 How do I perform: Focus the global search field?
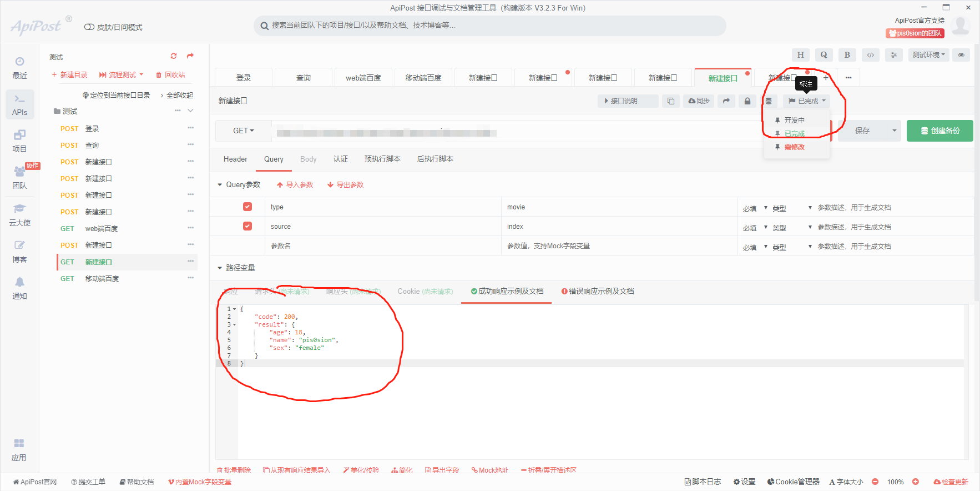point(490,26)
